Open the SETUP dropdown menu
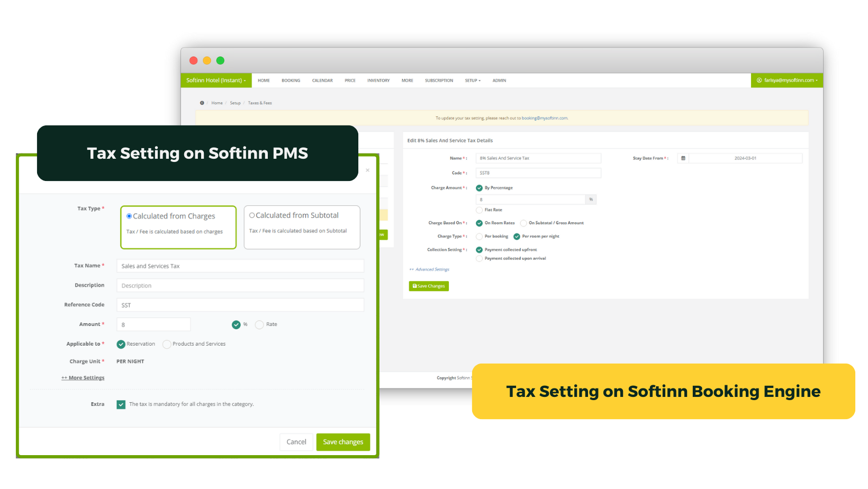This screenshot has height=489, width=868. click(x=473, y=80)
